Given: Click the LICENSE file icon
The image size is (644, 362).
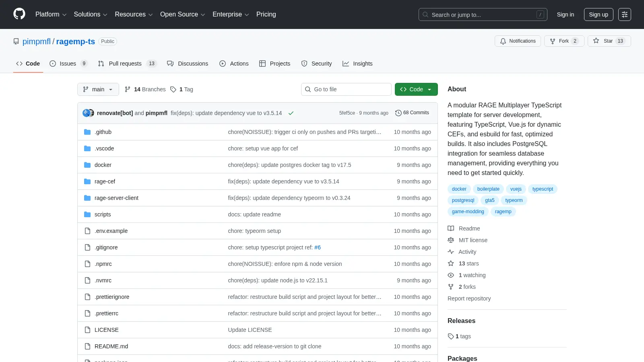Looking at the screenshot, I should 87,330.
